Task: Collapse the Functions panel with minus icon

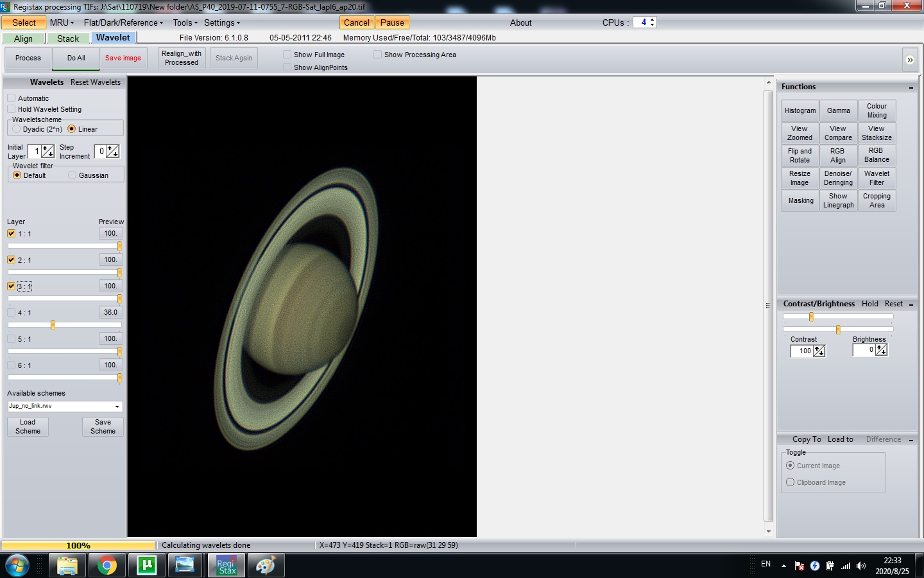Action: (x=911, y=87)
